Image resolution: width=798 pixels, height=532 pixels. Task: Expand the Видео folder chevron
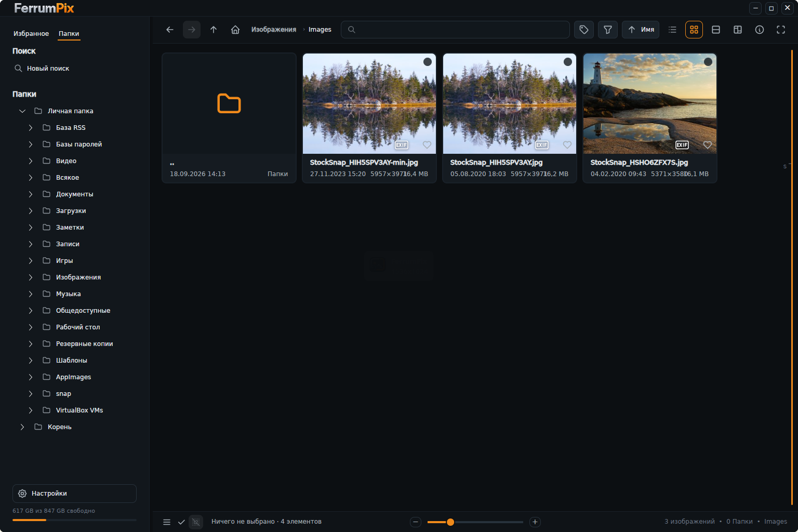coord(31,161)
